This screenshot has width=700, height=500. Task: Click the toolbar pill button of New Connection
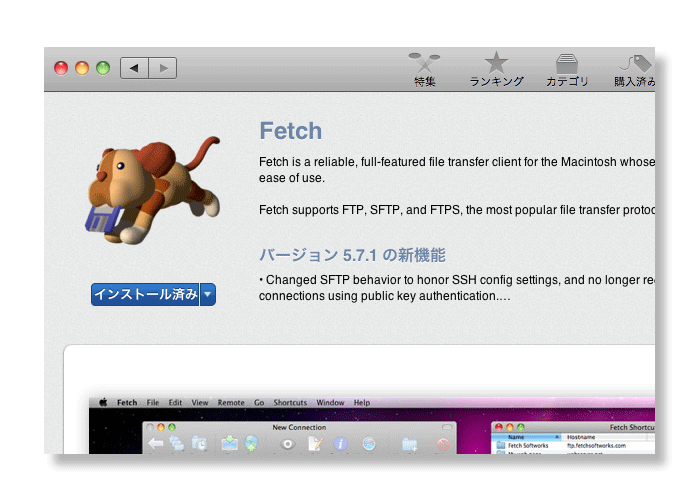point(446,427)
